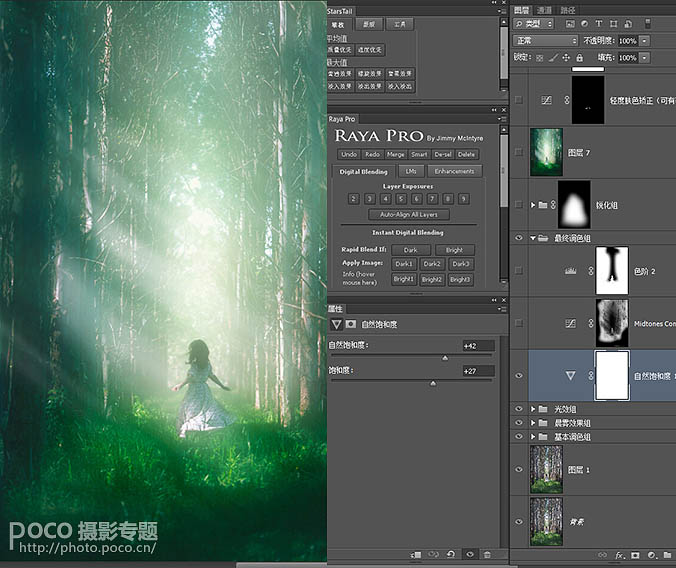Delete adjustment layer trash icon in Properties
This screenshot has width=676, height=568.
coord(487,555)
